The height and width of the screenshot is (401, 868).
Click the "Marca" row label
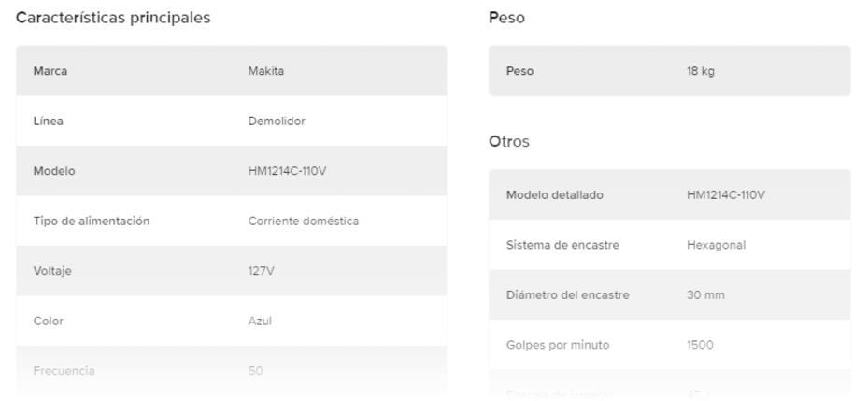click(50, 71)
